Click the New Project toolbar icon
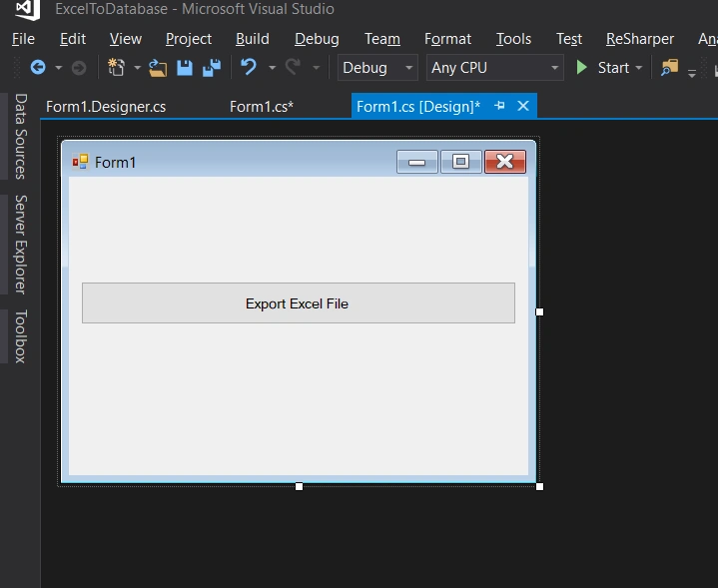The width and height of the screenshot is (718, 588). (x=116, y=67)
